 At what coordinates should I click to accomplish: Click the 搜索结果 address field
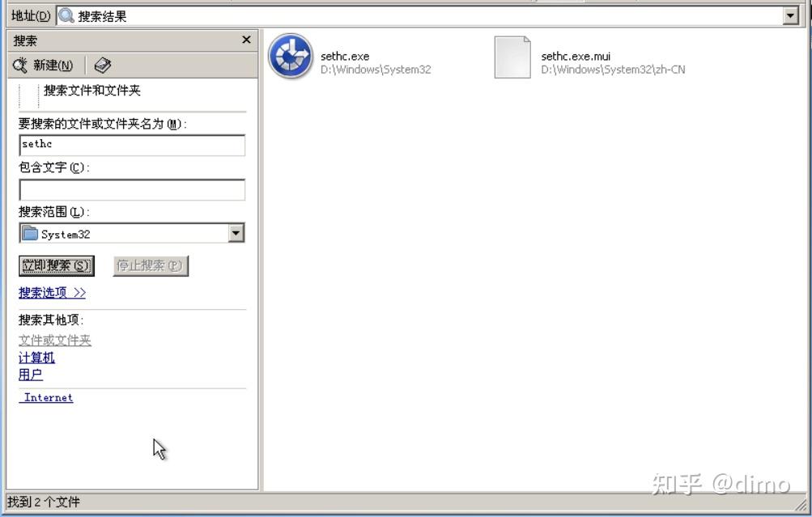point(427,16)
